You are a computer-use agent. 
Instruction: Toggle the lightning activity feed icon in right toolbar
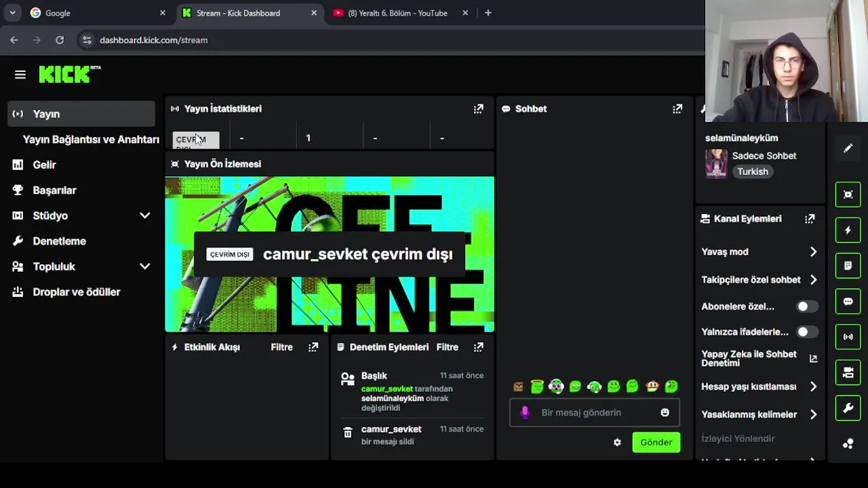pos(848,230)
